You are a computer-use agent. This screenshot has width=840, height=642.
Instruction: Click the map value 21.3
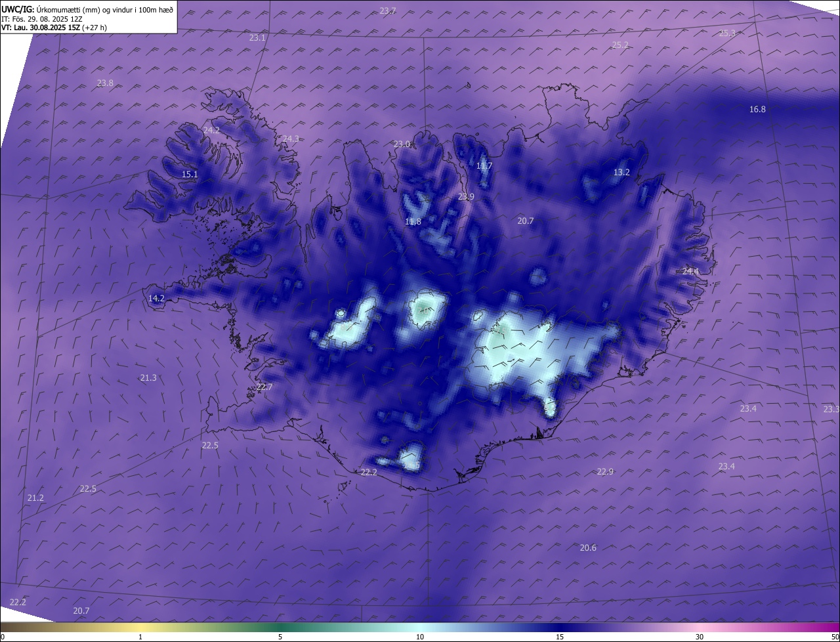[148, 378]
